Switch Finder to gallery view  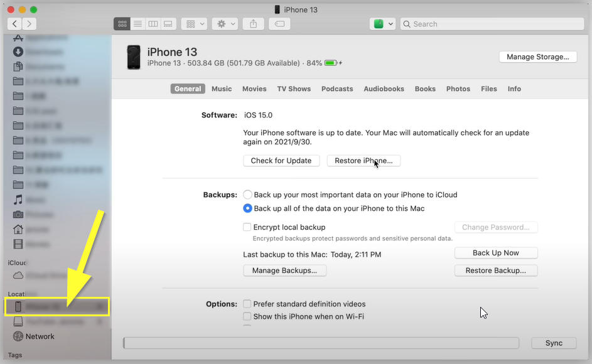coord(168,24)
